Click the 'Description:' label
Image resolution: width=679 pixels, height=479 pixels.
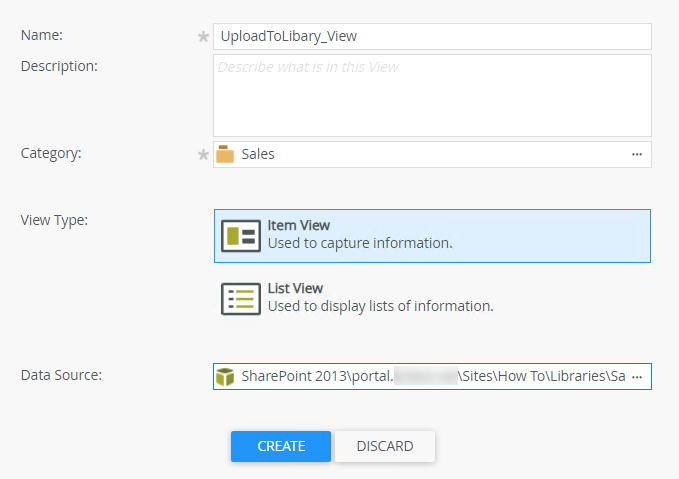(59, 66)
